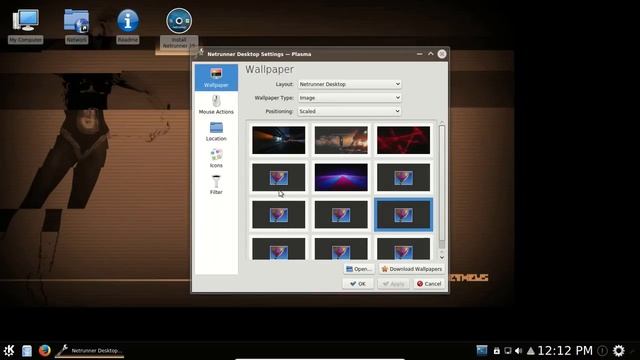
Task: Launch the file manager from the taskbar
Action: [27, 351]
